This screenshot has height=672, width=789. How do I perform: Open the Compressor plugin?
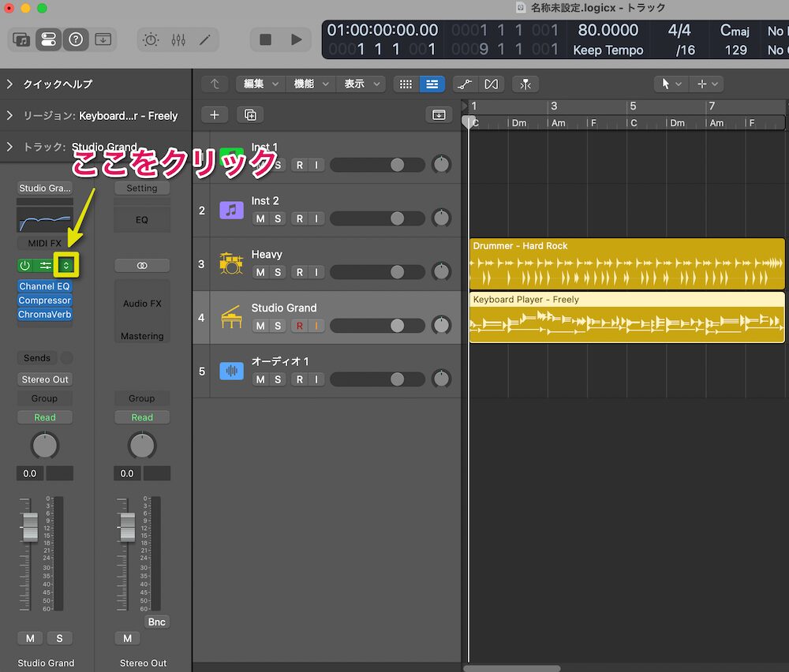(44, 301)
